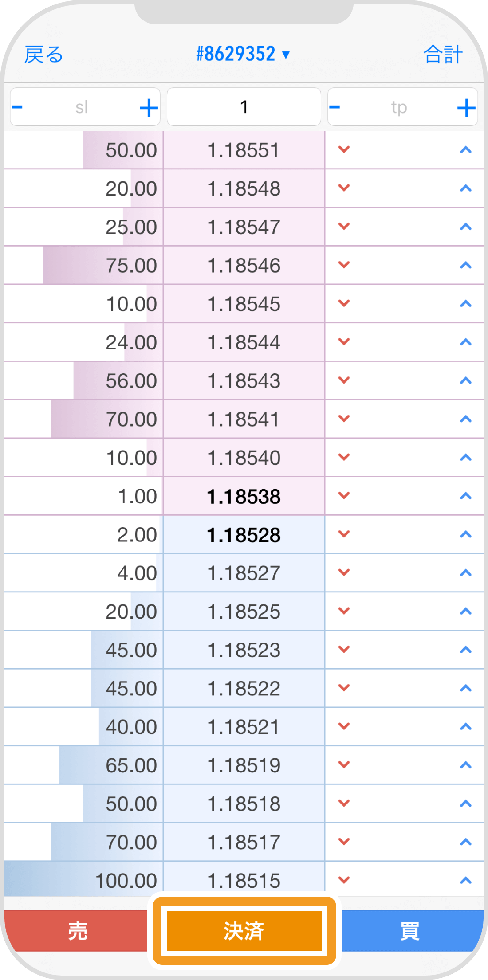The width and height of the screenshot is (488, 980).
Task: Click the minus button beside tp
Action: click(x=335, y=107)
